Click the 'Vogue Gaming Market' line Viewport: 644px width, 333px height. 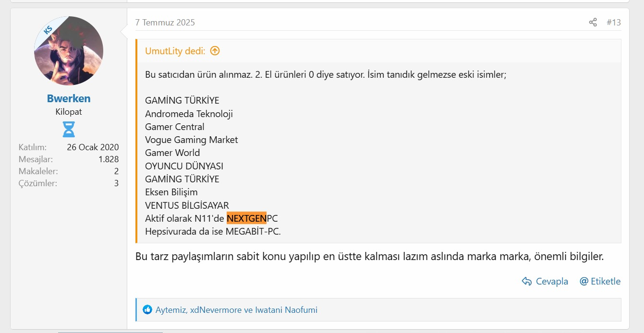click(192, 140)
